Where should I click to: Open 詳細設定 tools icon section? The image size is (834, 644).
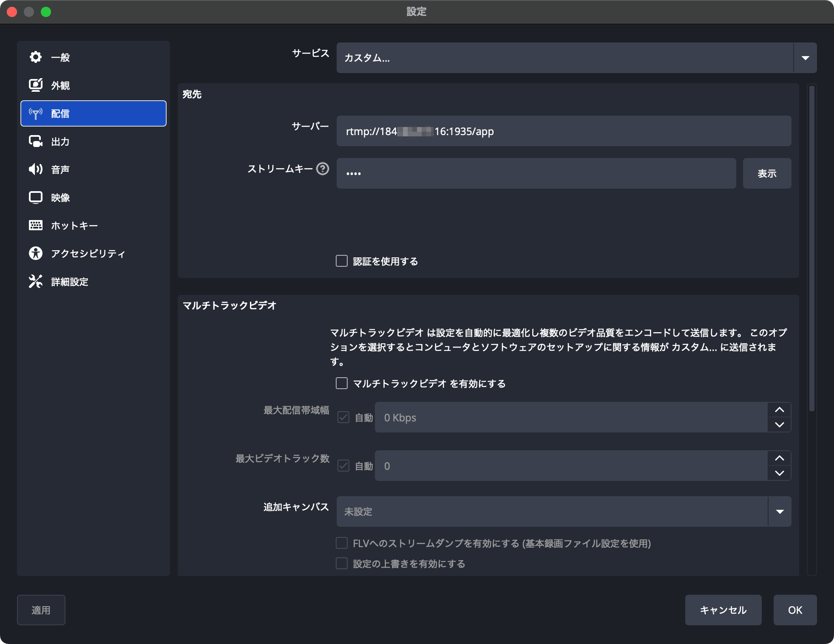point(36,281)
